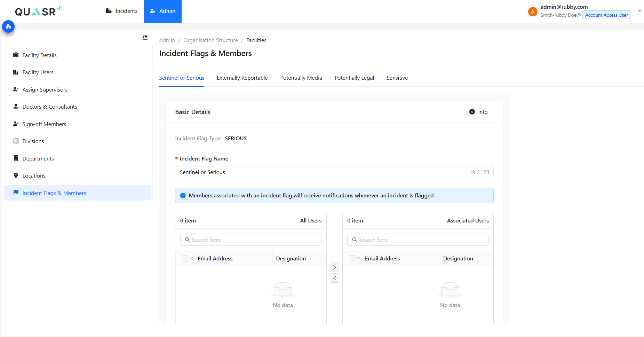Open the Facility Details sidebar section
This screenshot has height=337, width=644.
click(x=16, y=55)
